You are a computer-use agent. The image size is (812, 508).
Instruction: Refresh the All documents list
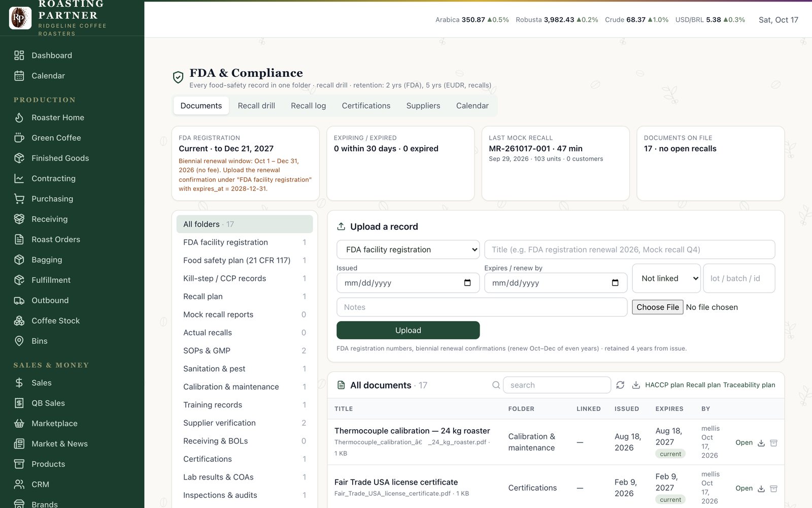[620, 385]
